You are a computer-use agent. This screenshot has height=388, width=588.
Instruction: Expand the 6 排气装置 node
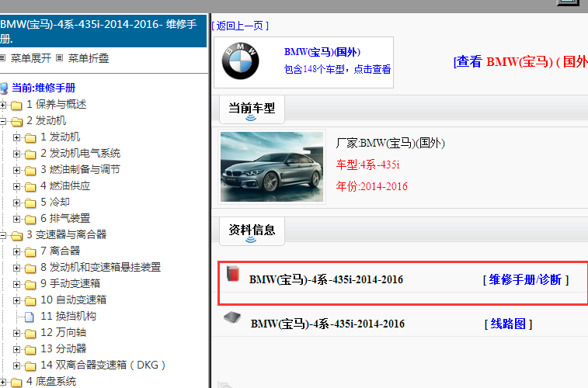click(16, 219)
